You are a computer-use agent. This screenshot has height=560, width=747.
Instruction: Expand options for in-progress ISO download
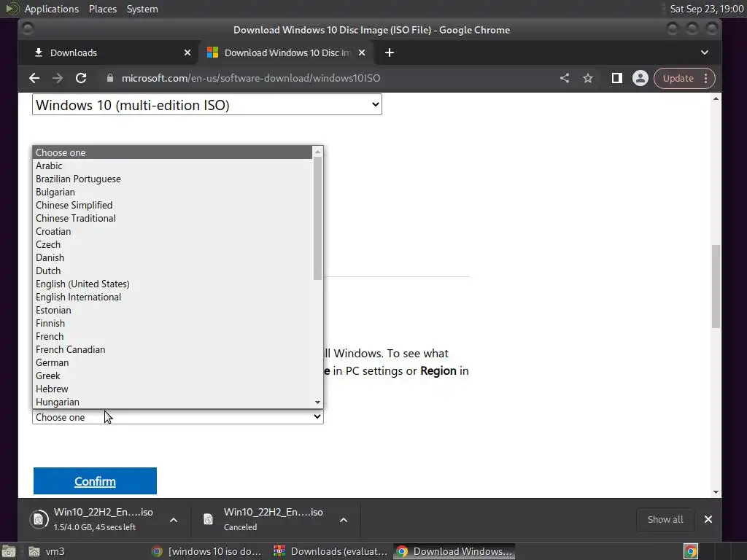point(174,519)
